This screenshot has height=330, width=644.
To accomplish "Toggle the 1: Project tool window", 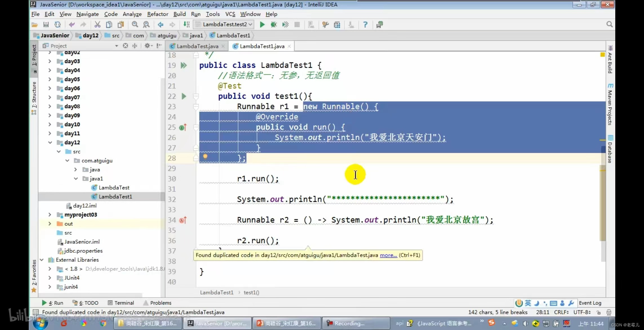I will point(34,55).
